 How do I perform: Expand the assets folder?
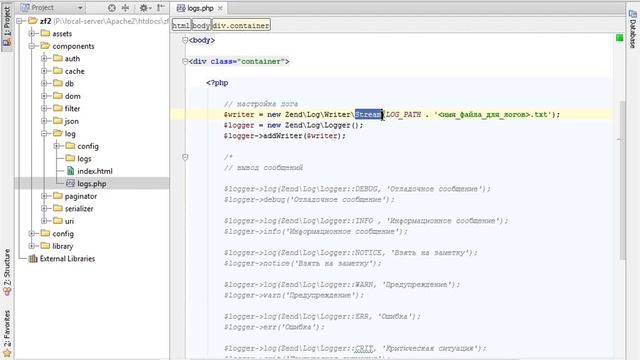click(31, 33)
